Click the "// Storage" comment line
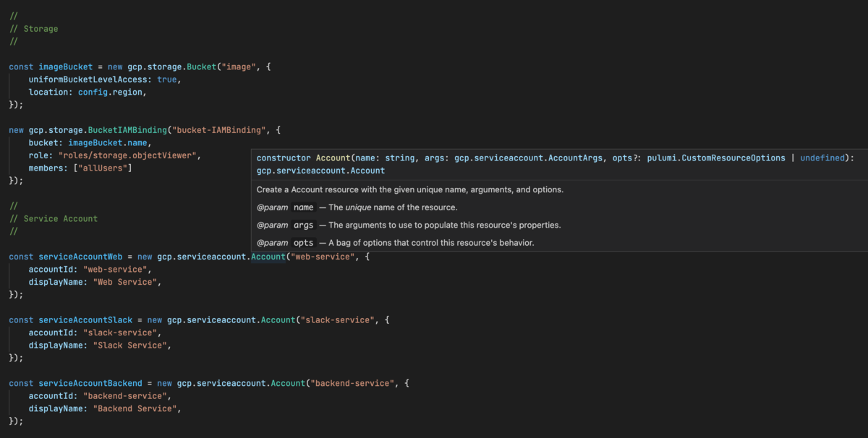 (x=33, y=29)
